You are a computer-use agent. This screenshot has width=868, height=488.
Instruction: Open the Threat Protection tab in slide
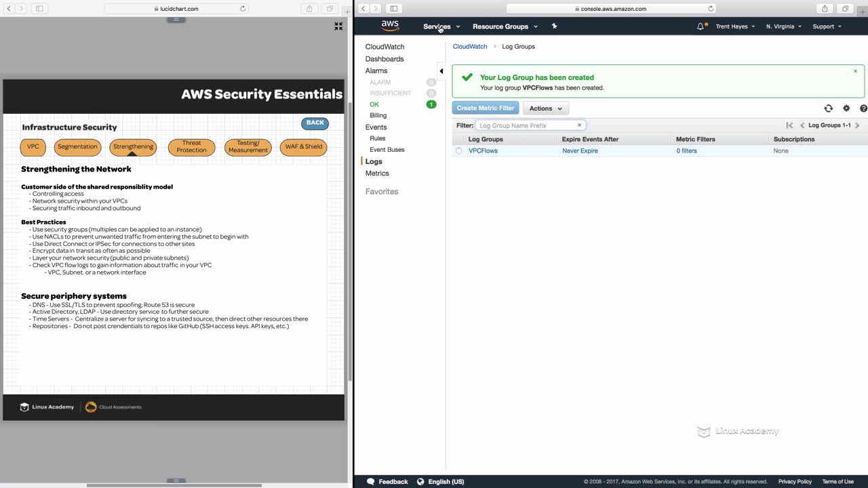pyautogui.click(x=192, y=147)
